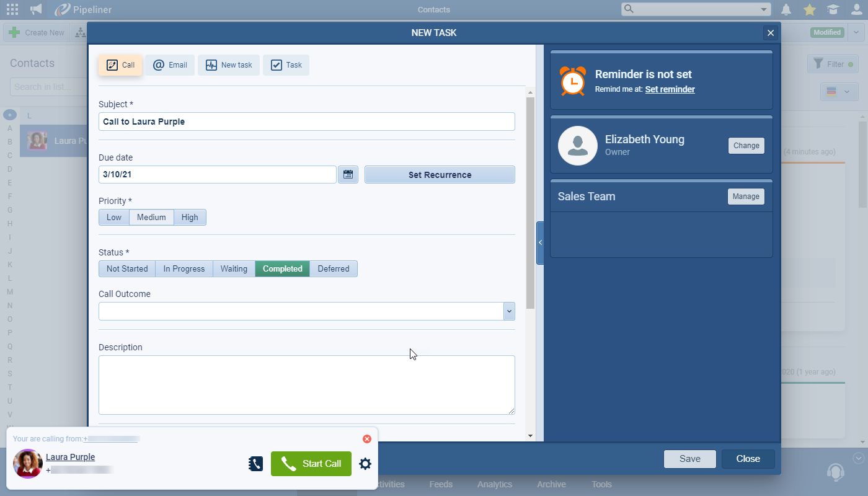This screenshot has height=496, width=868.
Task: Set priority to High
Action: (190, 217)
